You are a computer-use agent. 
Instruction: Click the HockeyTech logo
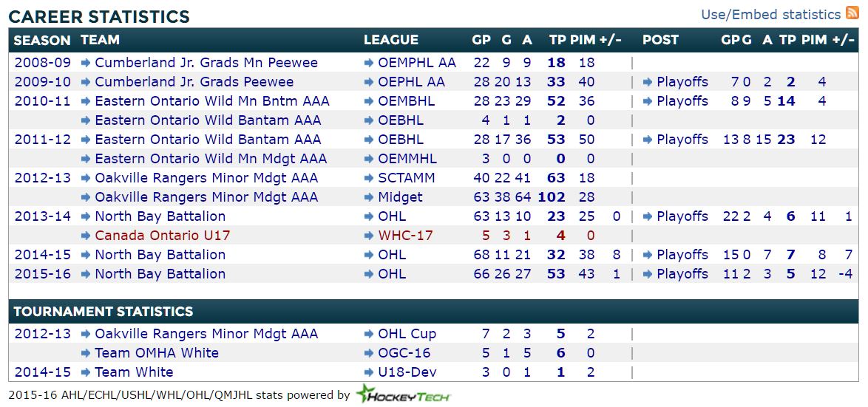coord(403,395)
